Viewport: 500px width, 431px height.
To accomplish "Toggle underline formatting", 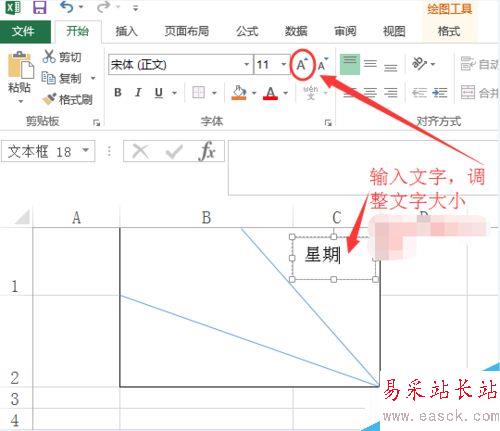I will (159, 92).
